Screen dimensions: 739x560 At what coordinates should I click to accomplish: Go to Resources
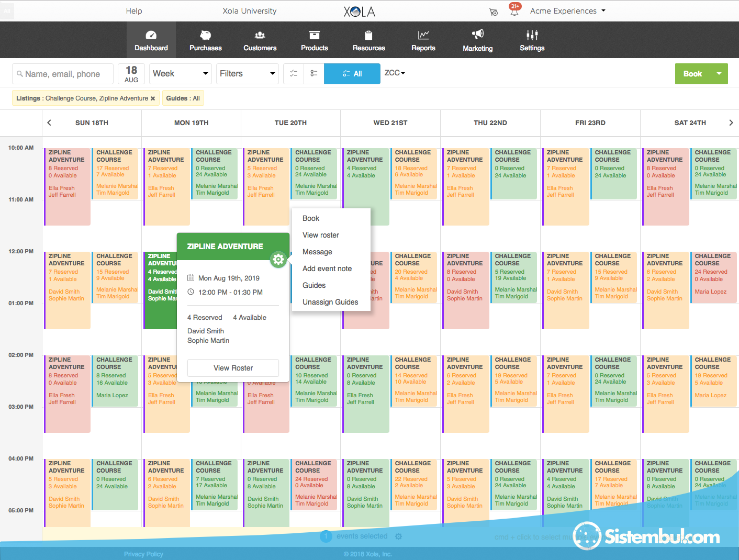(x=369, y=40)
